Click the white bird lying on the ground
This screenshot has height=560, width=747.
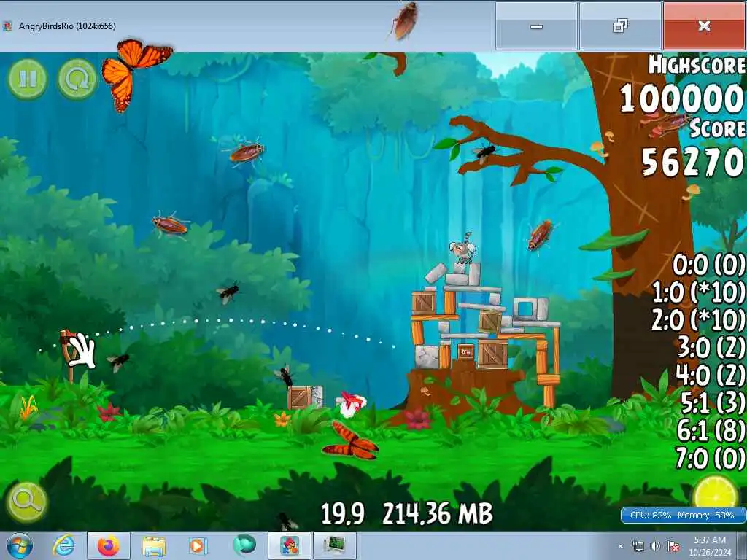tap(352, 404)
